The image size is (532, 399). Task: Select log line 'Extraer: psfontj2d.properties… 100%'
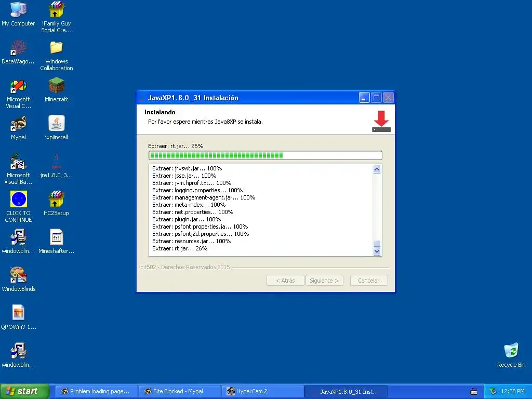[x=201, y=234]
